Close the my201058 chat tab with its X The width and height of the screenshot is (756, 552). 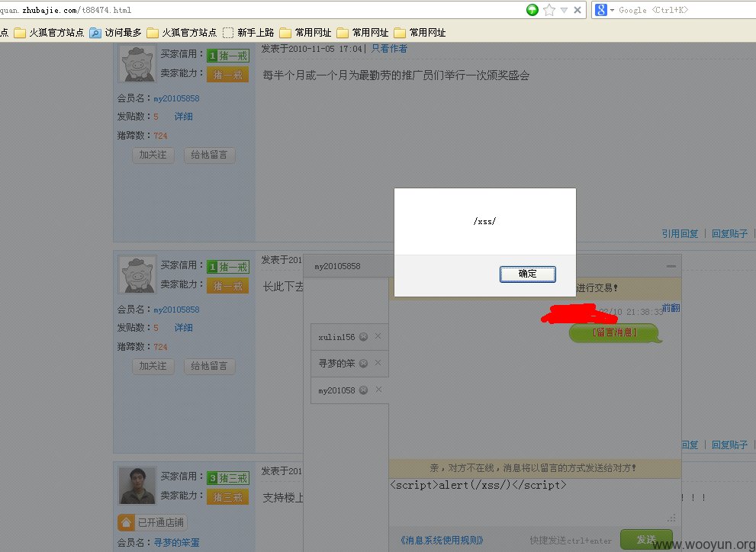[378, 389]
